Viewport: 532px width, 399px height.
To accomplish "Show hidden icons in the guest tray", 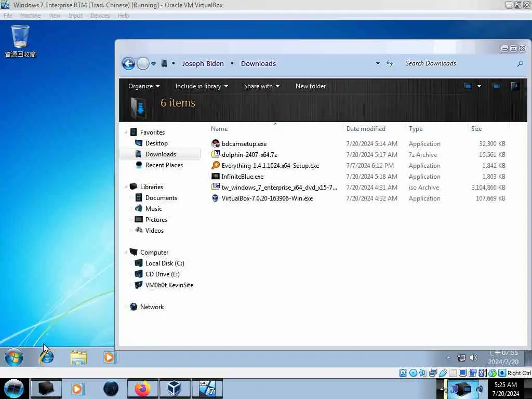I will click(x=448, y=357).
